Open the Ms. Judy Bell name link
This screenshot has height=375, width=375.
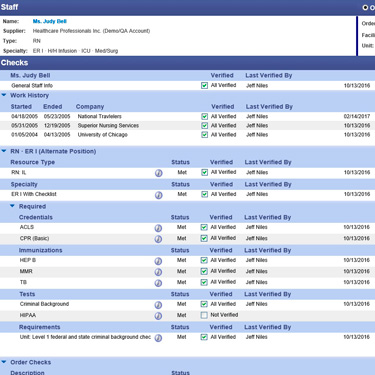(50, 21)
